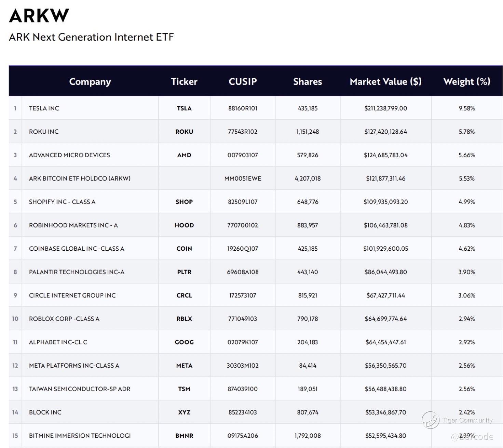Select the HOOD ticker cell
Screen dimensions: 503x448
184,225
